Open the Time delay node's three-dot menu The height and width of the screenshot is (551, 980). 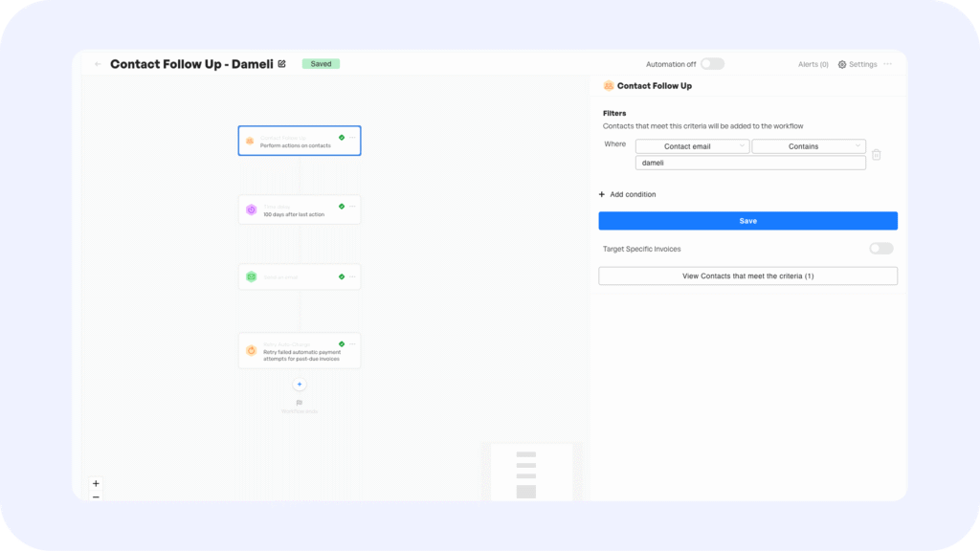click(x=352, y=206)
